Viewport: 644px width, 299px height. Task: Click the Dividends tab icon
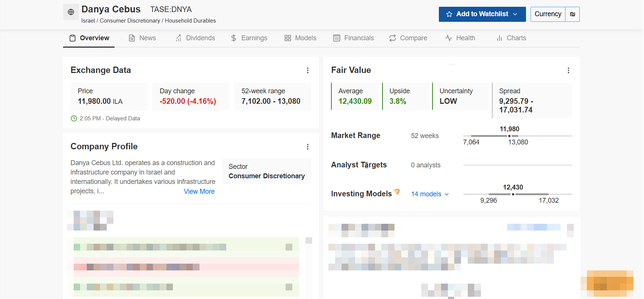178,38
